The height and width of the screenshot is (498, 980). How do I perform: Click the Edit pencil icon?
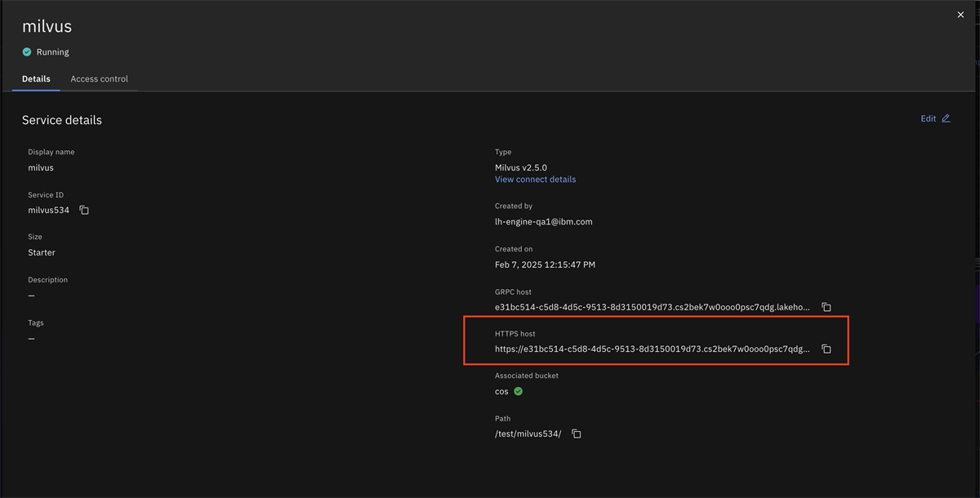pyautogui.click(x=944, y=118)
